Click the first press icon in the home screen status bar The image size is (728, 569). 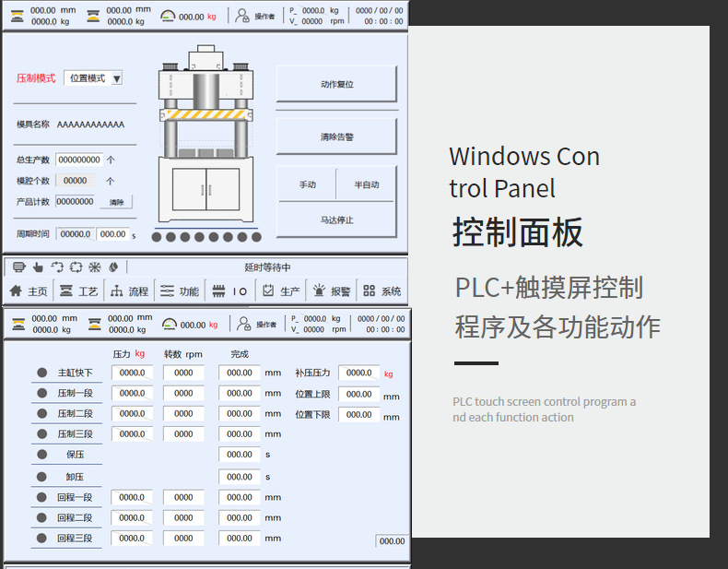pyautogui.click(x=18, y=16)
